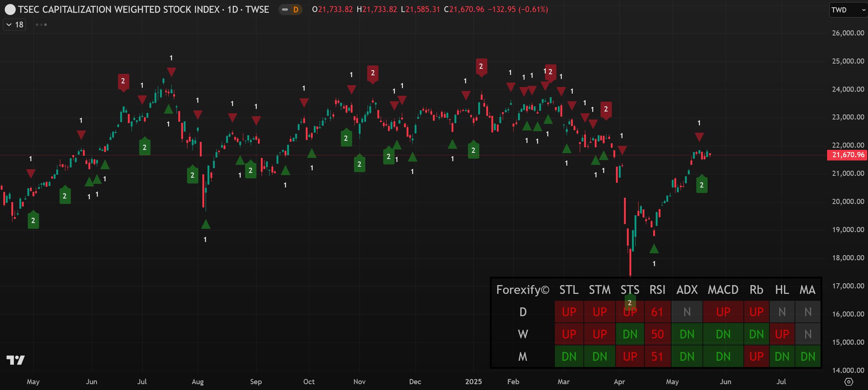The height and width of the screenshot is (390, 868).
Task: Click the MA column header
Action: 807,290
